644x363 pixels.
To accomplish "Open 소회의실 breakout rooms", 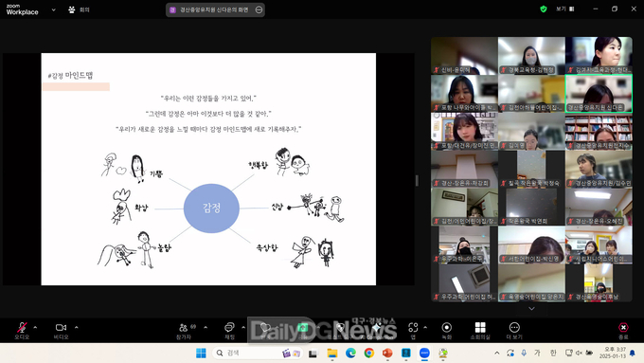I will click(480, 330).
